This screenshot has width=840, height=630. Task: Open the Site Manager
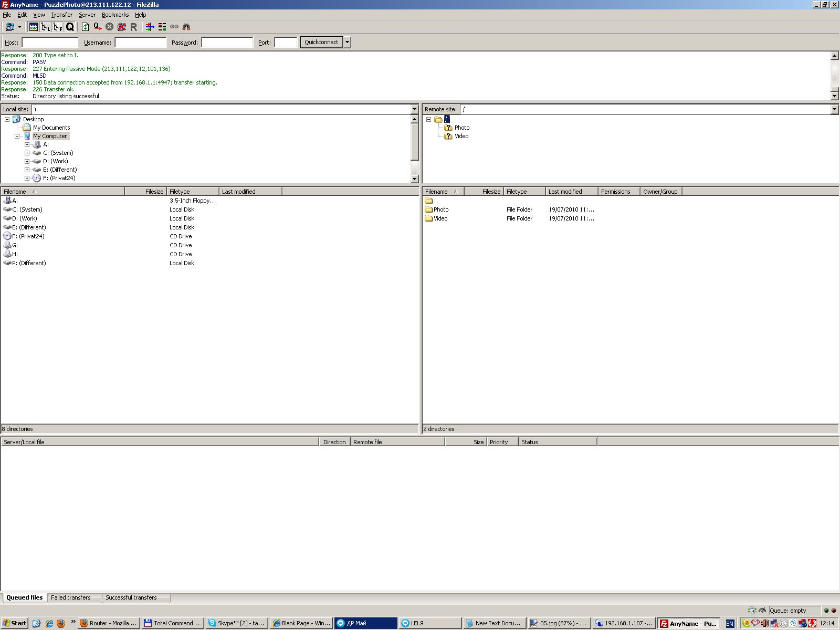9,27
